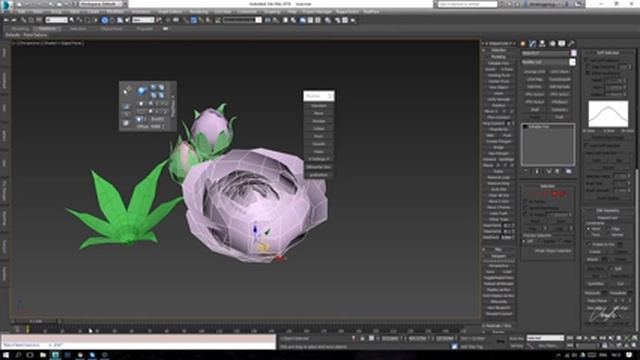640x360 pixels.
Task: Toggle the Split checkbox beside Slice Plane
Action: click(612, 269)
